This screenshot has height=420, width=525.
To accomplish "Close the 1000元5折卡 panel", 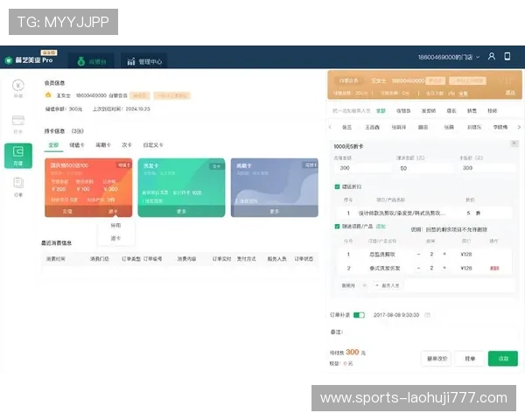I will (514, 143).
